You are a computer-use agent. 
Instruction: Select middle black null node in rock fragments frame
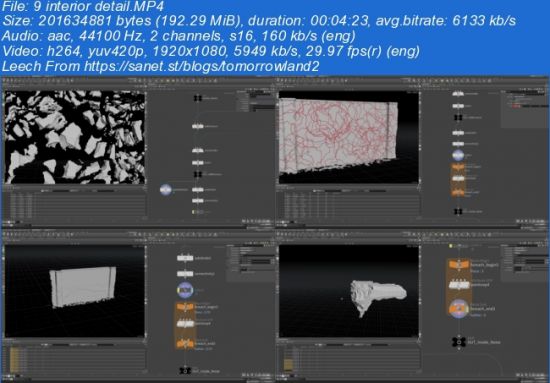(x=198, y=174)
